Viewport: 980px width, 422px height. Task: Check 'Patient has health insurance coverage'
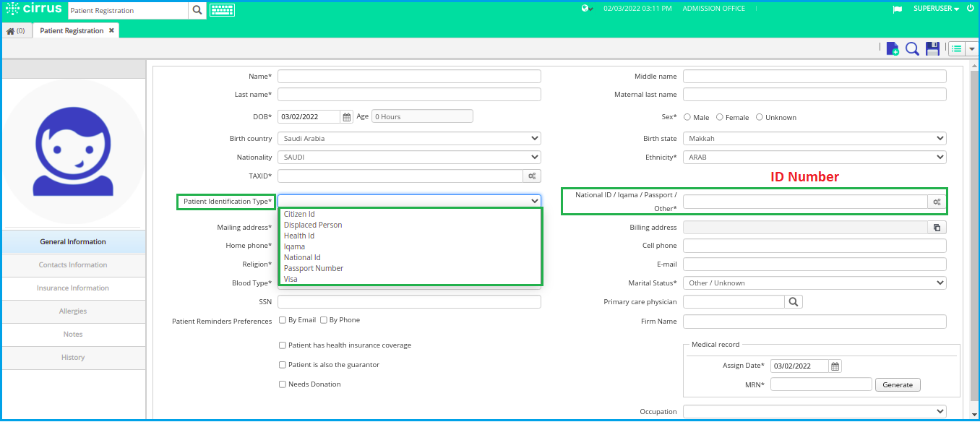(282, 345)
